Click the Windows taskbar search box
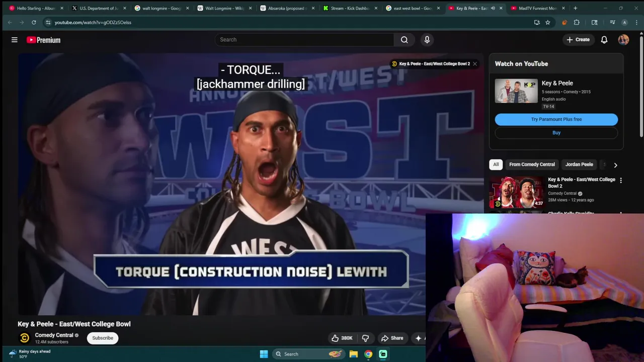 click(x=309, y=354)
